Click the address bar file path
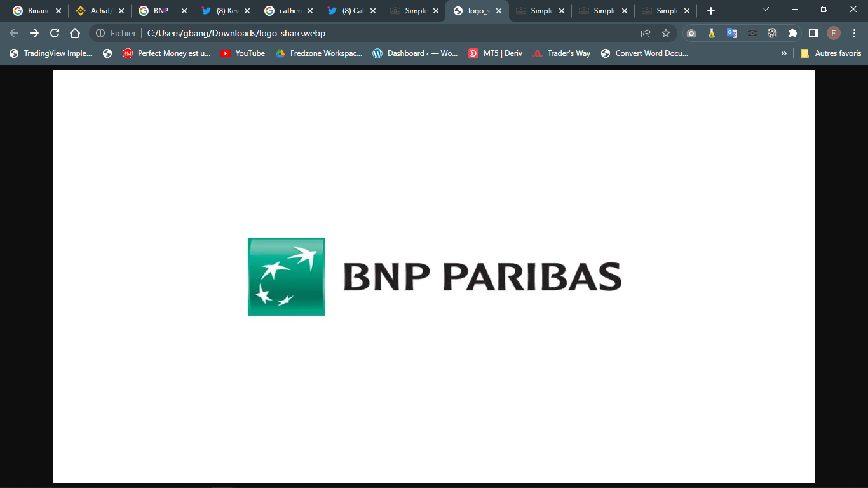The height and width of the screenshot is (488, 868). pos(236,33)
